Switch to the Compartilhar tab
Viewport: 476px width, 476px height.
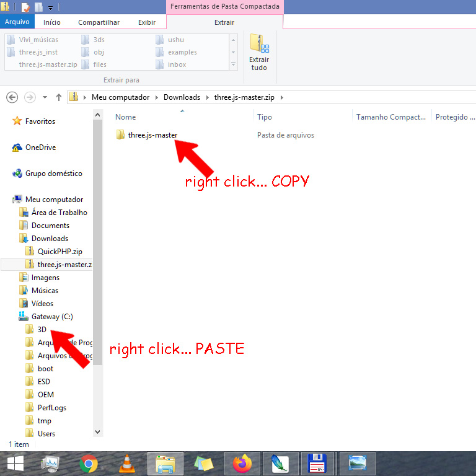99,22
